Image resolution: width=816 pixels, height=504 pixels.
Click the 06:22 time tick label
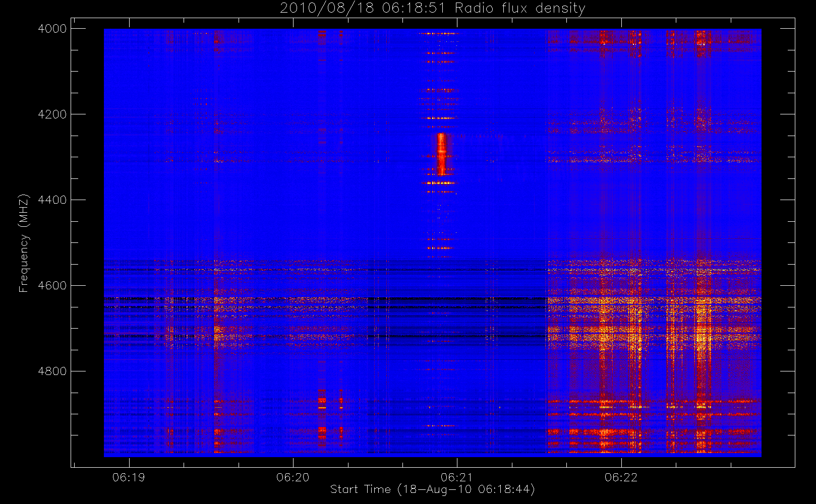pos(621,477)
